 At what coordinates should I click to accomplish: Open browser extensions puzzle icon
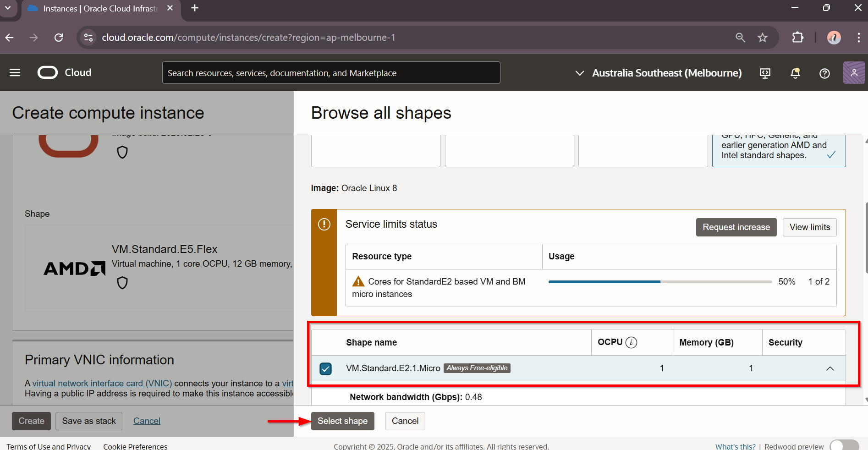798,38
